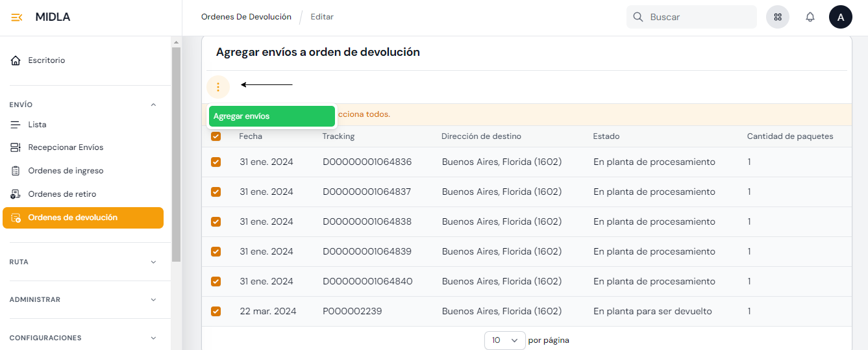Uncheck the select-all header checkbox
The height and width of the screenshot is (350, 868).
216,136
